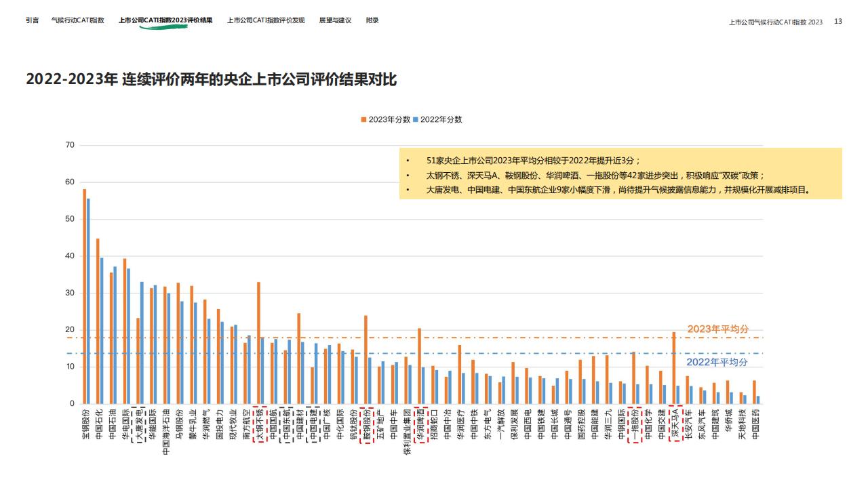The height and width of the screenshot is (488, 868).
Task: Click the orange 2023年分数 legend swatch
Action: 364,119
